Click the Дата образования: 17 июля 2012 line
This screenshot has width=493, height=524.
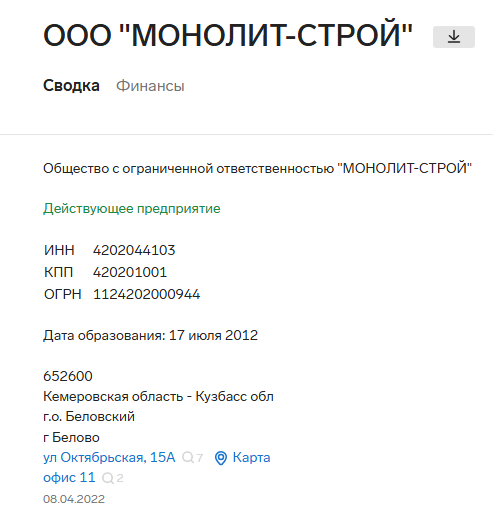(x=150, y=335)
